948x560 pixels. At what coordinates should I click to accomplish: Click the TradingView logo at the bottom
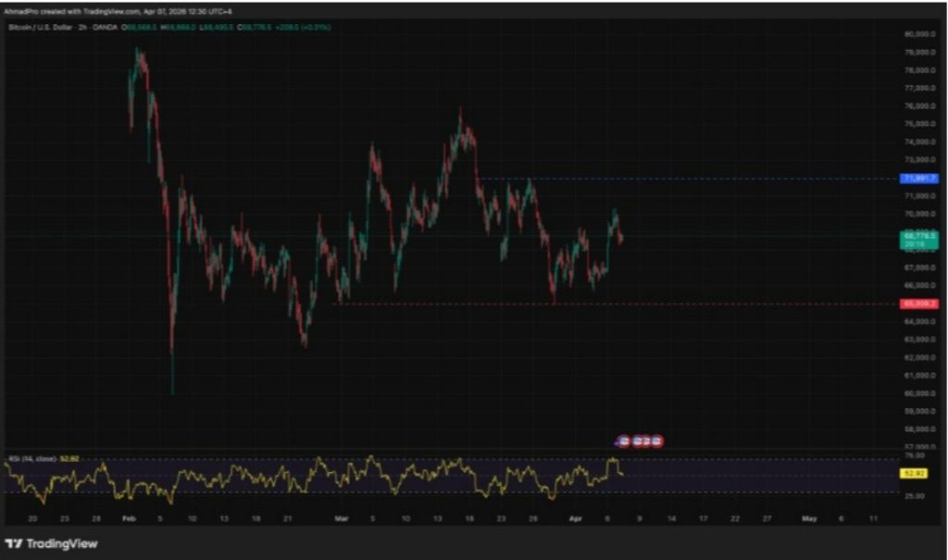click(x=52, y=543)
